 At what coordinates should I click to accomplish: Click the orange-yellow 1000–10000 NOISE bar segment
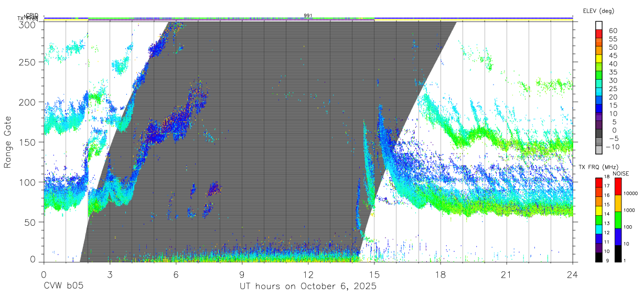[617, 203]
